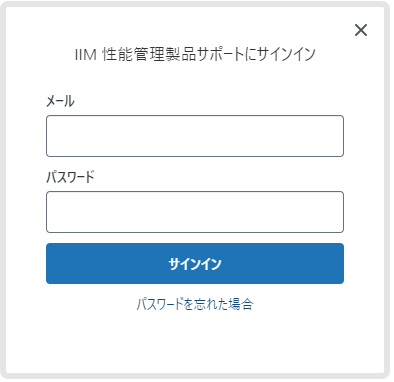394x382 pixels.
Task: Sign in with the wide blue button
Action: pos(195,264)
